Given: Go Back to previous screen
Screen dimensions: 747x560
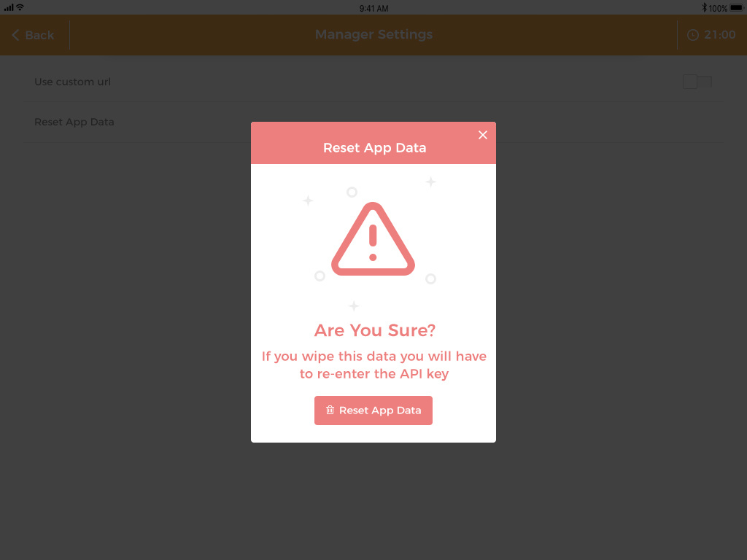Looking at the screenshot, I should [33, 35].
